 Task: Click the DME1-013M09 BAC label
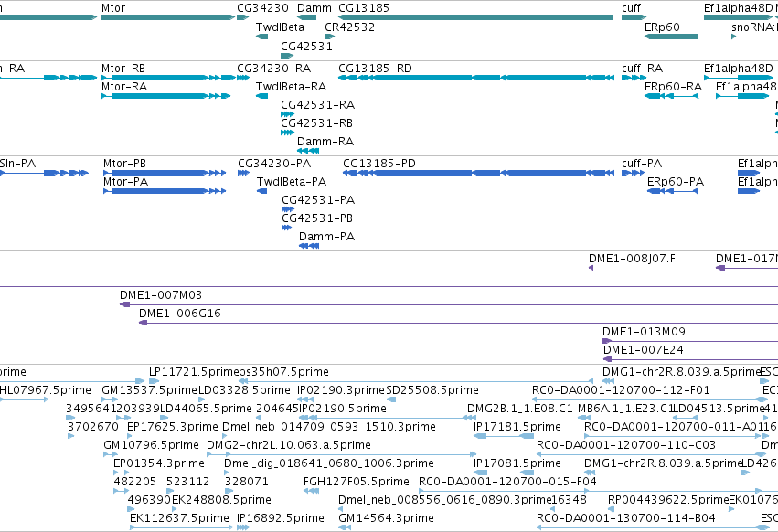coord(644,332)
